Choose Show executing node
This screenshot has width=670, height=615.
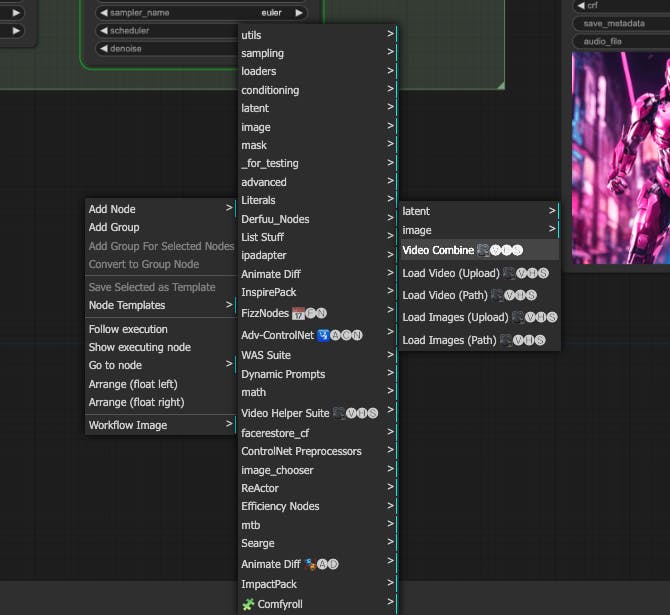pos(160,347)
